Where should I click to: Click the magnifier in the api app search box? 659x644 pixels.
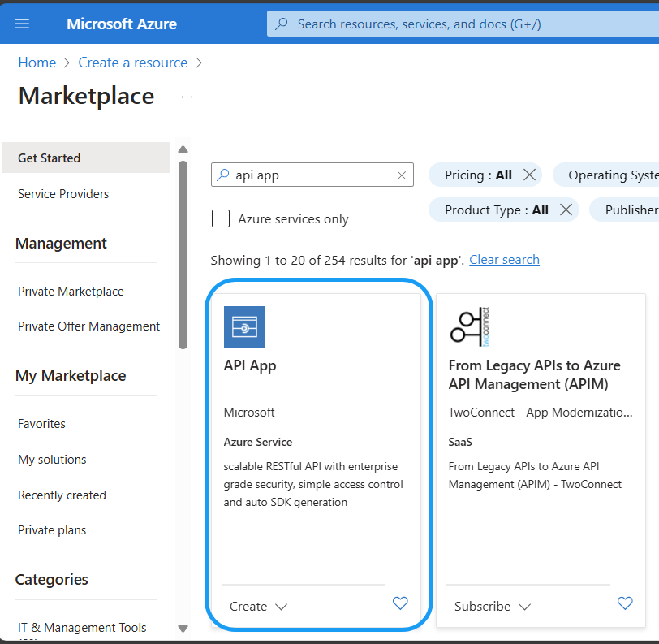pyautogui.click(x=222, y=175)
